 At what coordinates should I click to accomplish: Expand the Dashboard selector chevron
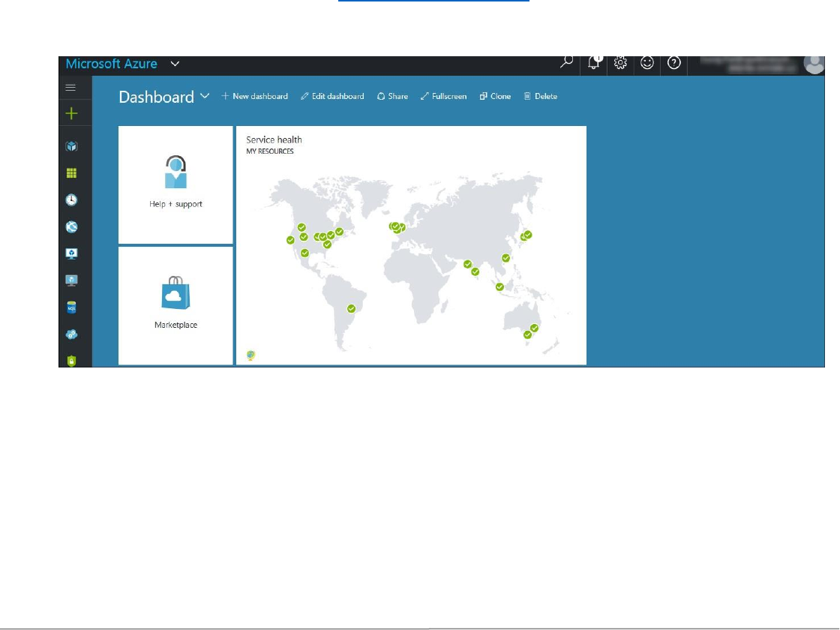pyautogui.click(x=205, y=96)
